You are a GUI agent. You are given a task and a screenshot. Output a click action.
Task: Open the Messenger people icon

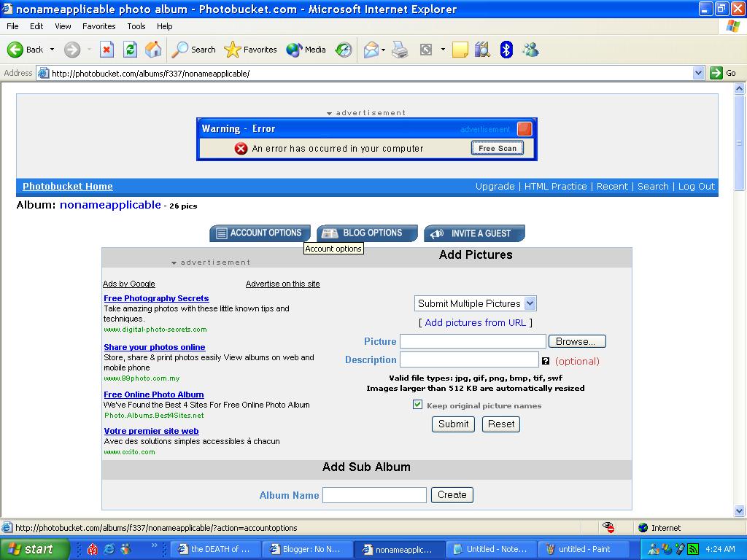(530, 50)
